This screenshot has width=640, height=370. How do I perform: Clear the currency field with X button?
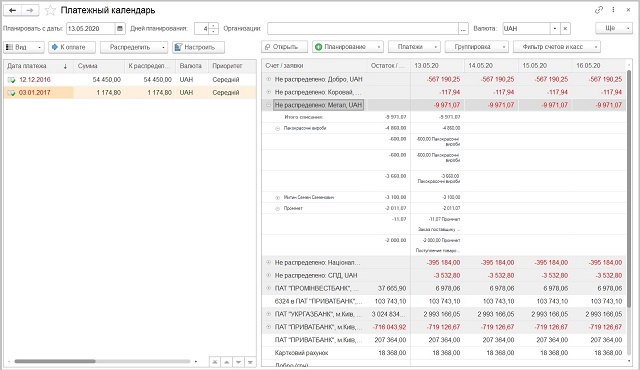click(x=565, y=29)
